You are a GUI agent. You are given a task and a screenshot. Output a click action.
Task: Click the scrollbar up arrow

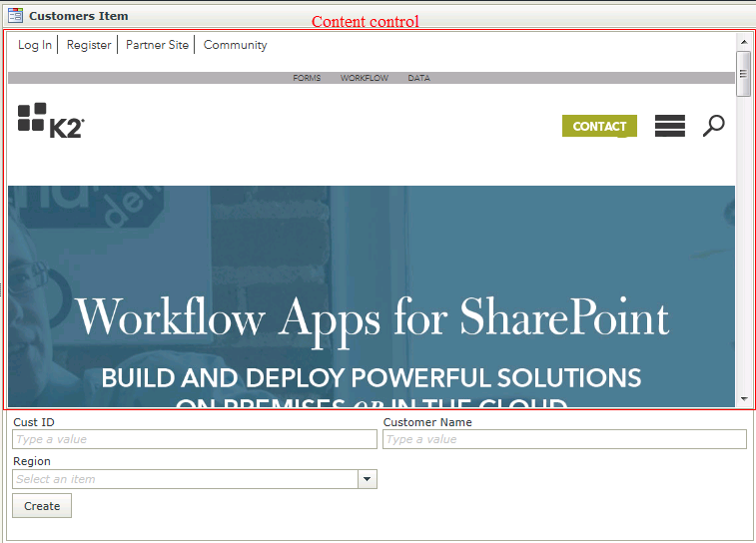tap(744, 42)
